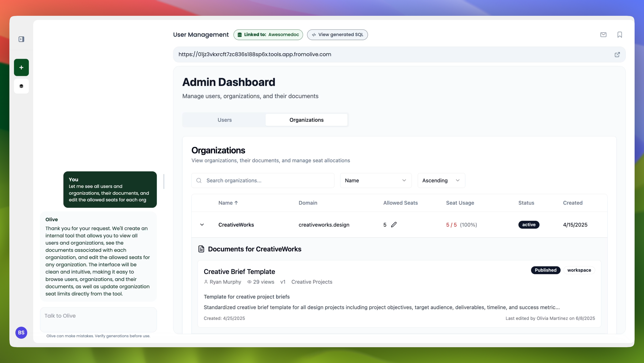
Task: Click the chat panel scrollbar
Action: tap(164, 182)
